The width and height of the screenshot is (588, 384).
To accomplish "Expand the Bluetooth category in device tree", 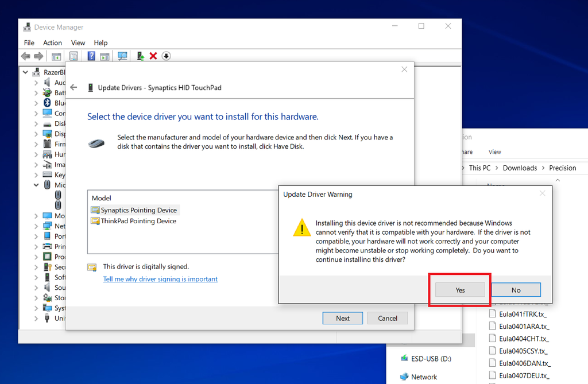I will coord(36,103).
